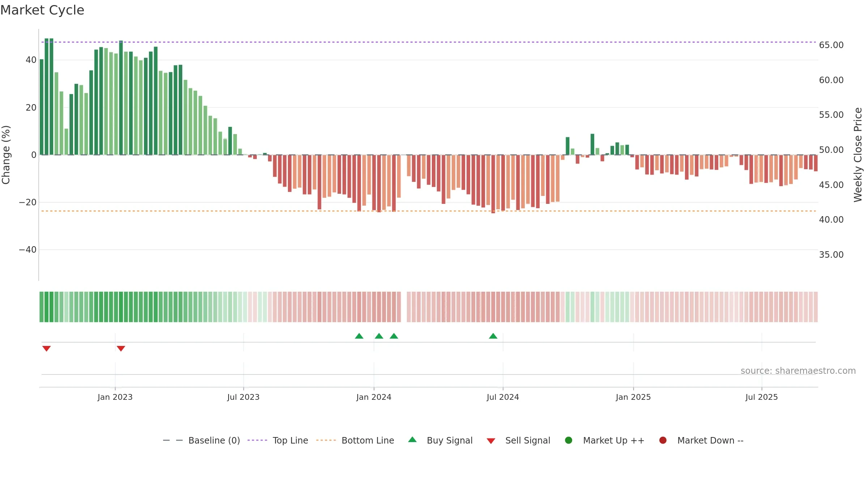868x488 pixels.
Task: Click the tall green bar peaking above Jan 2023
Action: [121, 98]
